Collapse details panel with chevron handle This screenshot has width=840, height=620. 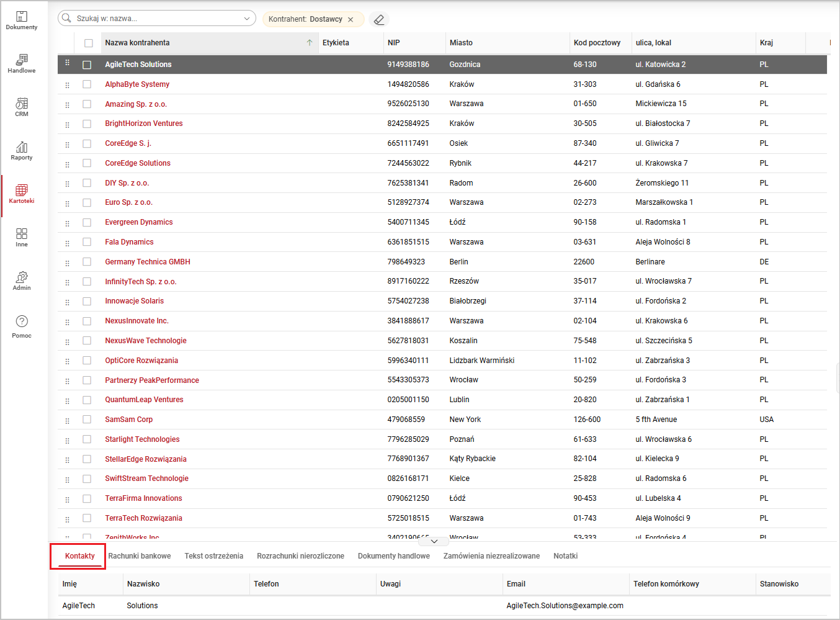[434, 541]
